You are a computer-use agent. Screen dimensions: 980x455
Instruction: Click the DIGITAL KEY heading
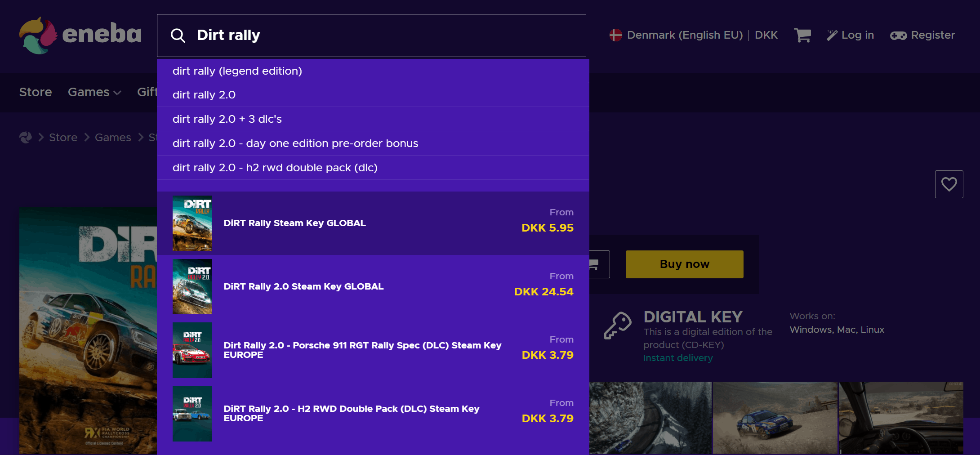(x=693, y=317)
